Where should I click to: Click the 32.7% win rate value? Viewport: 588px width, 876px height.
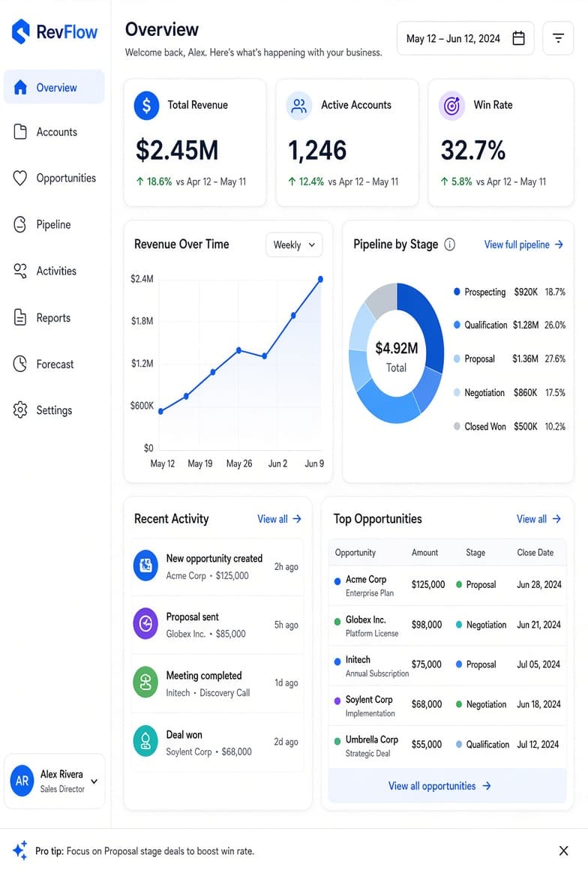click(472, 150)
